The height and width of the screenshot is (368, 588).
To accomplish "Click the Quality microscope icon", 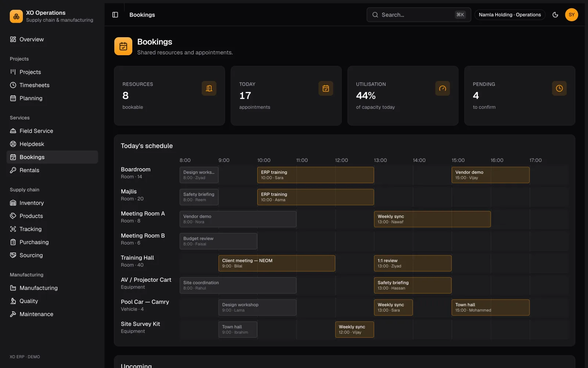I will 13,301.
